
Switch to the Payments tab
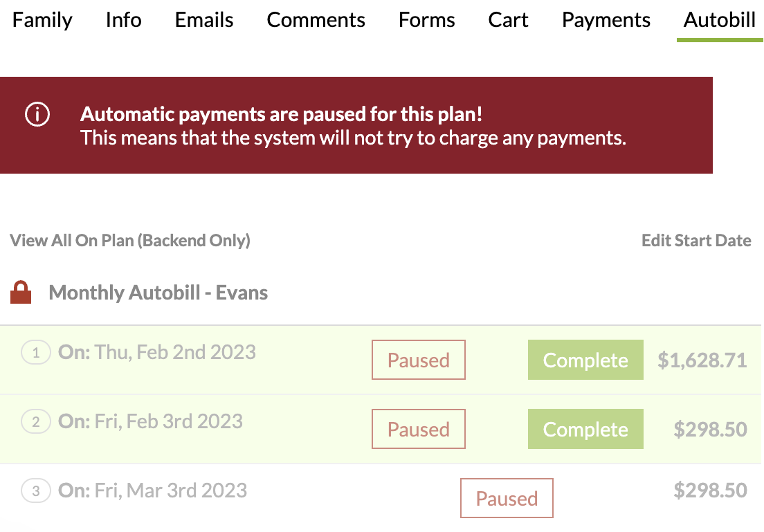coord(606,20)
